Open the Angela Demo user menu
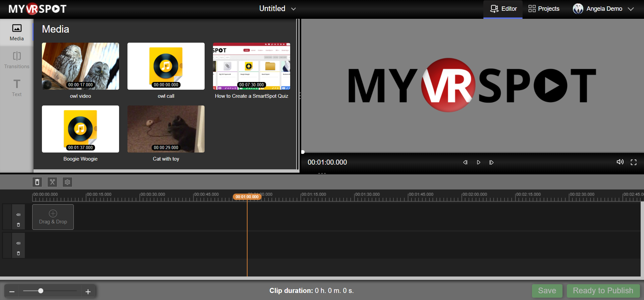Image resolution: width=644 pixels, height=300 pixels. [x=603, y=9]
